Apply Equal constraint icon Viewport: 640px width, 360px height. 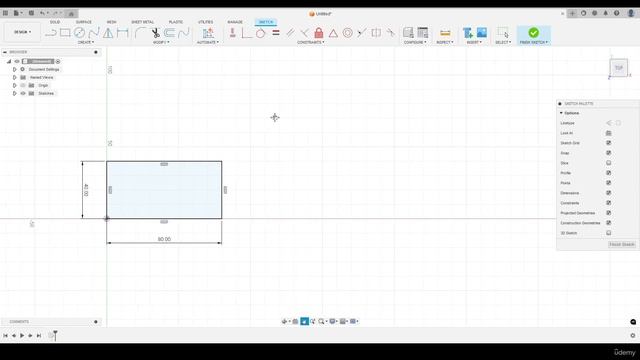[276, 33]
